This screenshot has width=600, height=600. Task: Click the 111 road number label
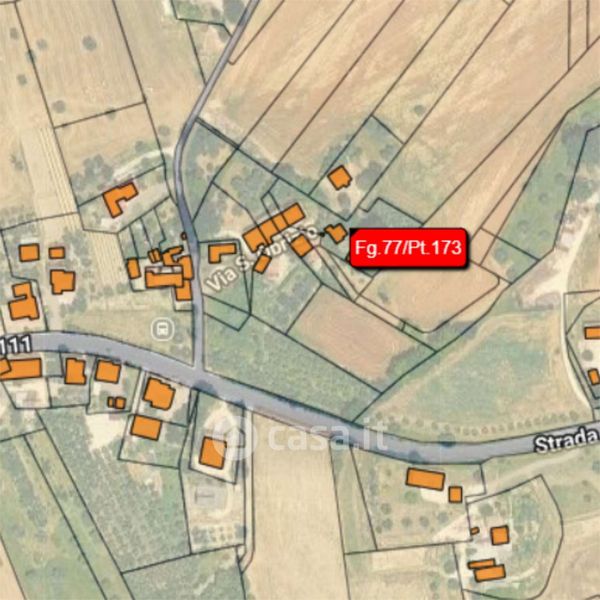[x=16, y=345]
